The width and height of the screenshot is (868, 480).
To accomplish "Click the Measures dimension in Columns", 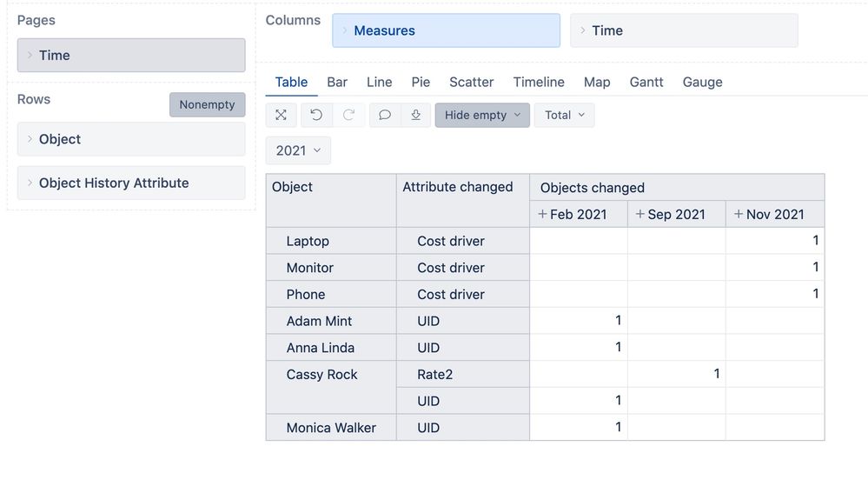I will 446,30.
